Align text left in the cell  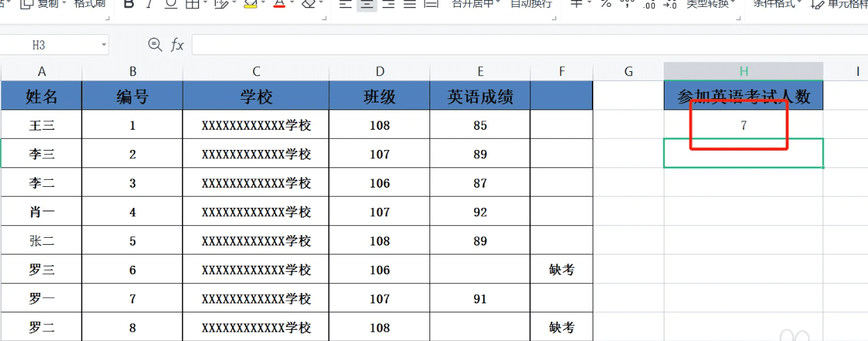(x=345, y=3)
